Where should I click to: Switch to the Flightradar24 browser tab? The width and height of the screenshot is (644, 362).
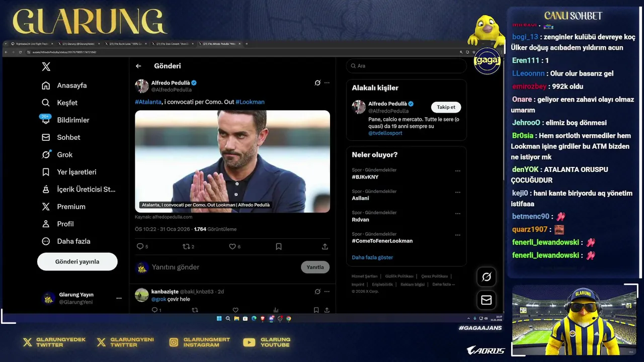[x=31, y=44]
